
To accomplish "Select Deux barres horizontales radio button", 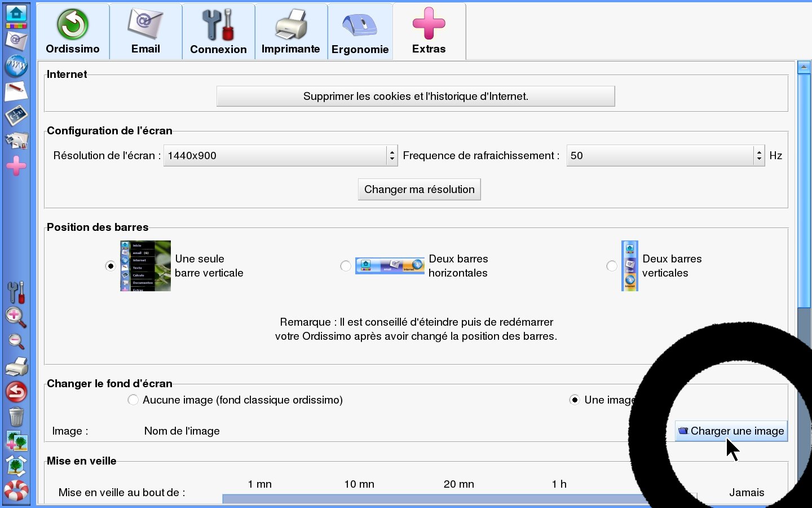I will pyautogui.click(x=346, y=266).
